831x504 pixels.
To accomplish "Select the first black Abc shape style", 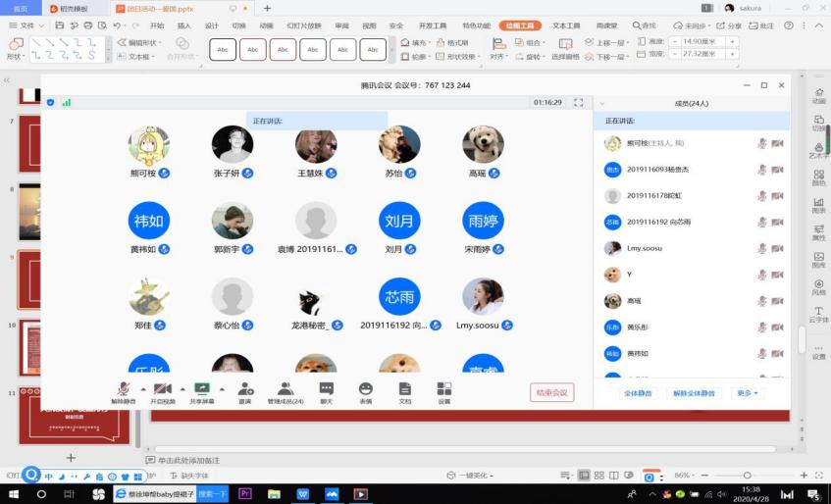I will tap(223, 50).
